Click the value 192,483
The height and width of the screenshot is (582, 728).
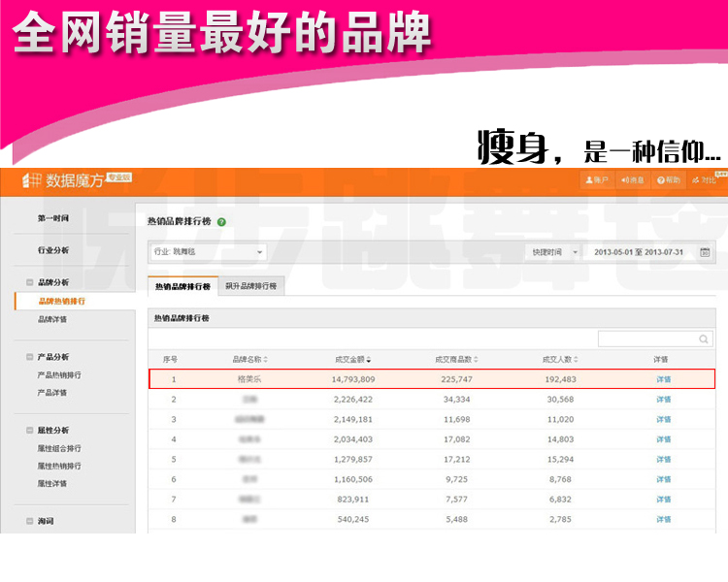click(x=560, y=379)
